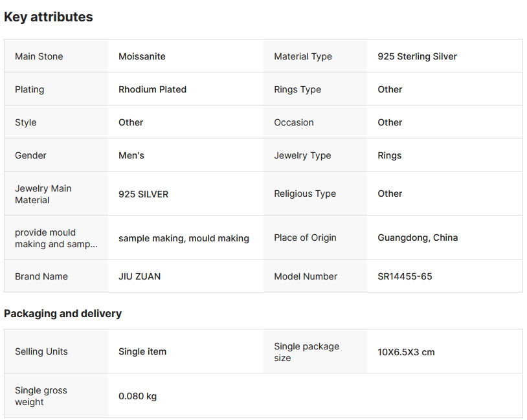Click the Men's gender value
This screenshot has width=527, height=420.
(131, 155)
